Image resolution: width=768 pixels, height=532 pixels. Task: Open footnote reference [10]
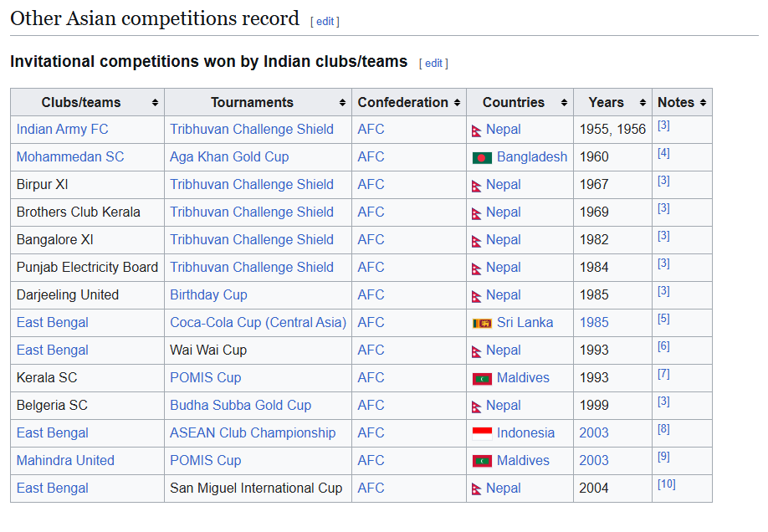(x=667, y=484)
